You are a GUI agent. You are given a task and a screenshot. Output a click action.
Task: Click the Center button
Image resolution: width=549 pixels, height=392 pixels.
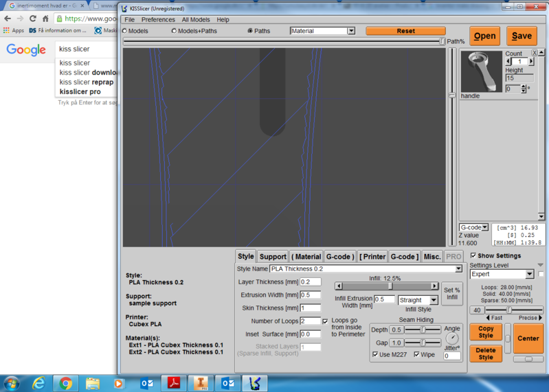528,338
